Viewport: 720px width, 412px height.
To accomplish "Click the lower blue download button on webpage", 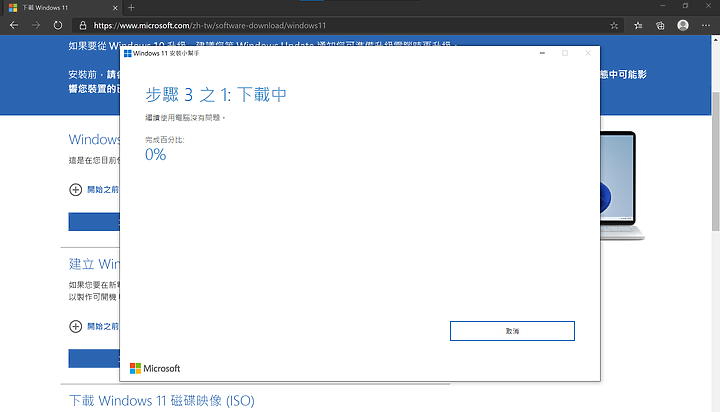I will pyautogui.click(x=94, y=358).
